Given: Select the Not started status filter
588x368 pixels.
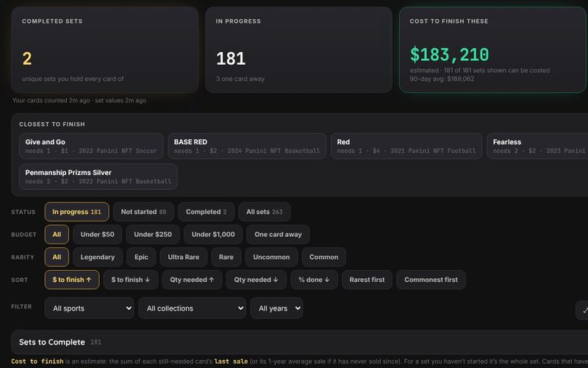Looking at the screenshot, I should pyautogui.click(x=143, y=212).
